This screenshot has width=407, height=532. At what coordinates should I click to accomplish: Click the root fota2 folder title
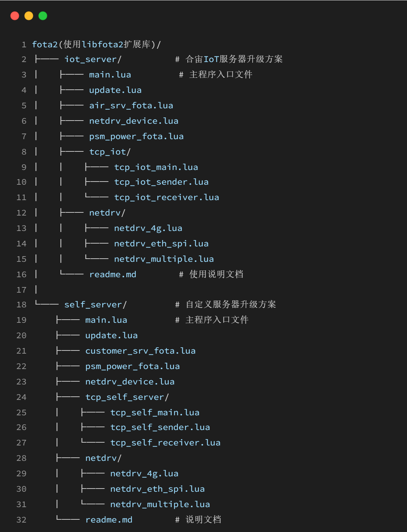click(96, 45)
